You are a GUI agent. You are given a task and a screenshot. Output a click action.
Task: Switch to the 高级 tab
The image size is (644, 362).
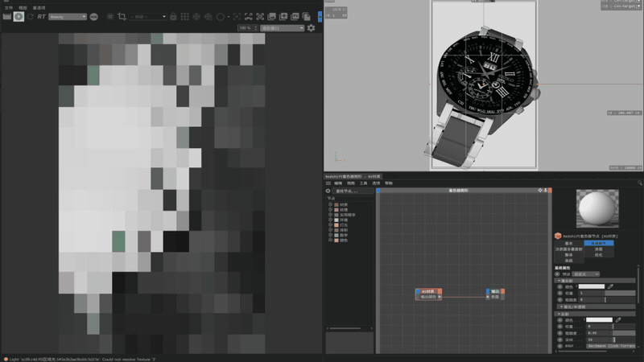[x=568, y=261]
